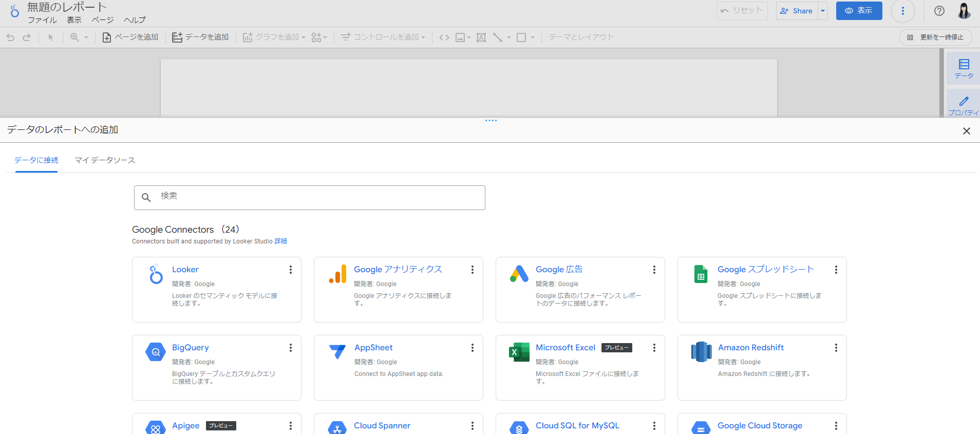Select the Cloud SQL for MySQL connector
This screenshot has height=434, width=980.
coord(577,426)
